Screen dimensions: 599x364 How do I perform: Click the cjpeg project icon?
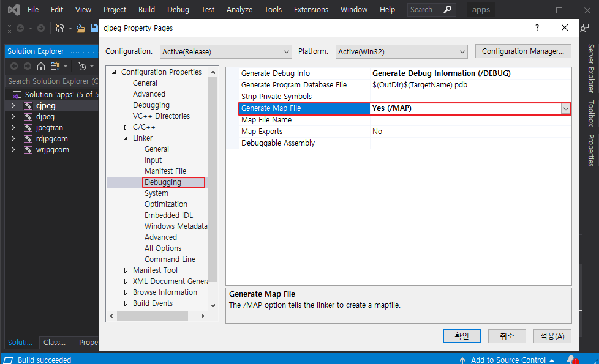[x=28, y=106]
